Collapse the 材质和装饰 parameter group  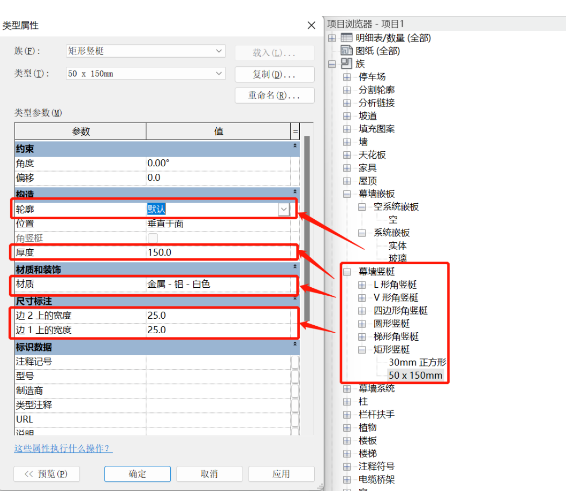point(295,266)
